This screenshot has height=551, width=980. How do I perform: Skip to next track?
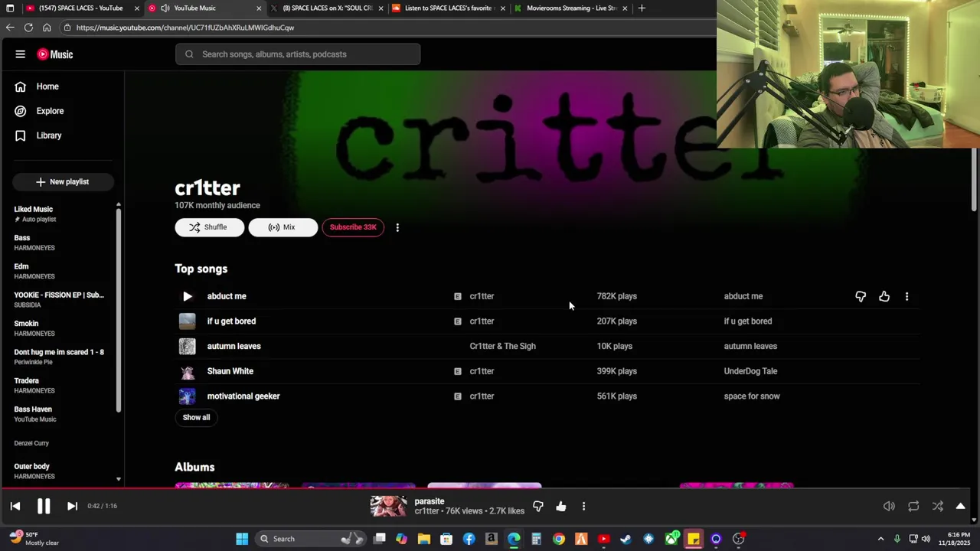[72, 506]
